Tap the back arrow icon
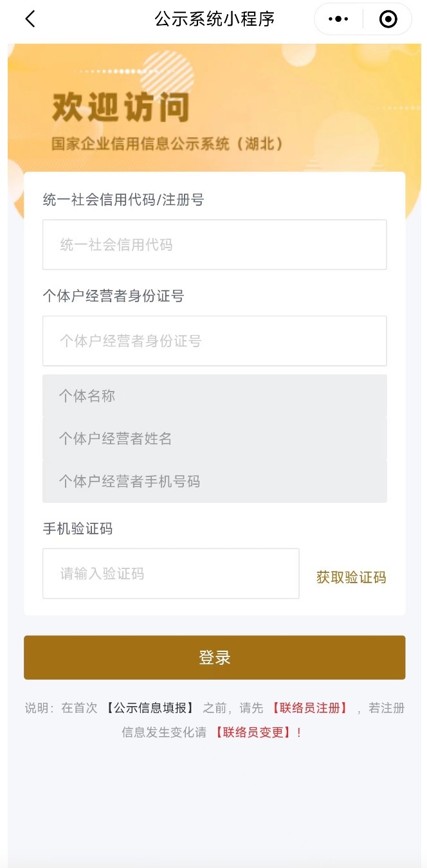The height and width of the screenshot is (868, 427). (x=30, y=19)
